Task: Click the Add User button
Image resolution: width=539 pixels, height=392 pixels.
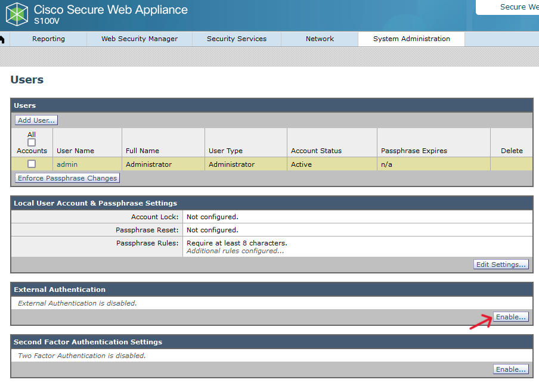Action: click(x=36, y=120)
